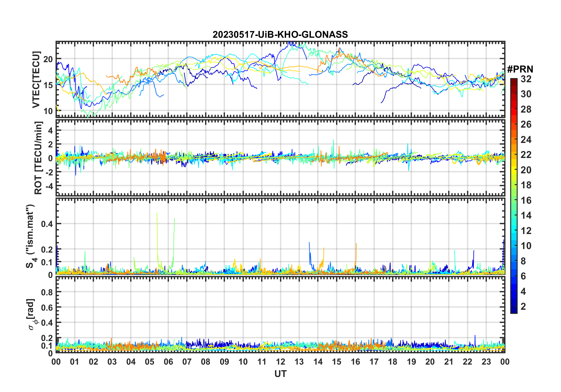Select colorbar tick label "32"
The height and width of the screenshot is (392, 561).
[x=526, y=79]
